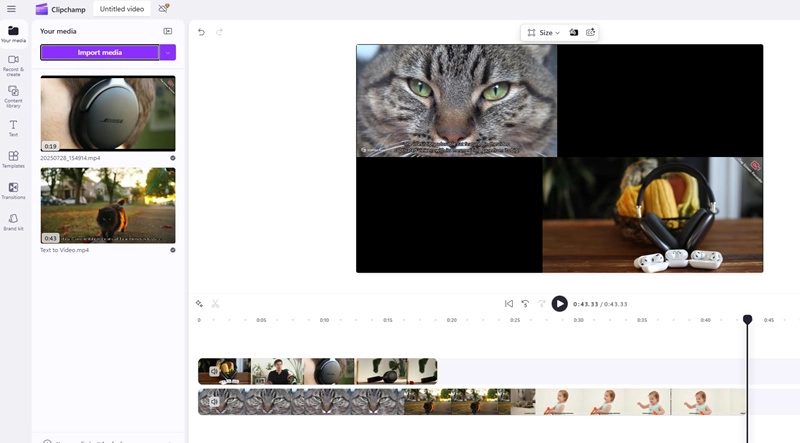
Task: Open the Record & create panel
Action: coord(13,65)
